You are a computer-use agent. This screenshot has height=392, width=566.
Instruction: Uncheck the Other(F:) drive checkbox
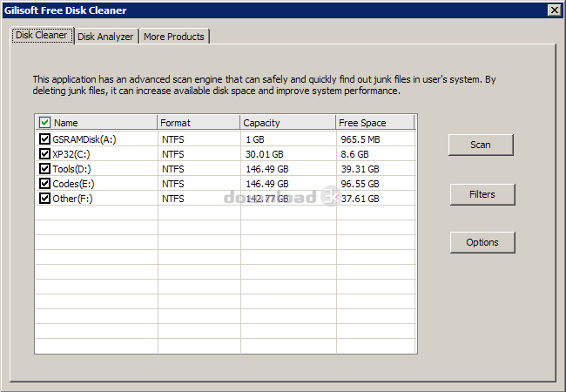[x=44, y=198]
